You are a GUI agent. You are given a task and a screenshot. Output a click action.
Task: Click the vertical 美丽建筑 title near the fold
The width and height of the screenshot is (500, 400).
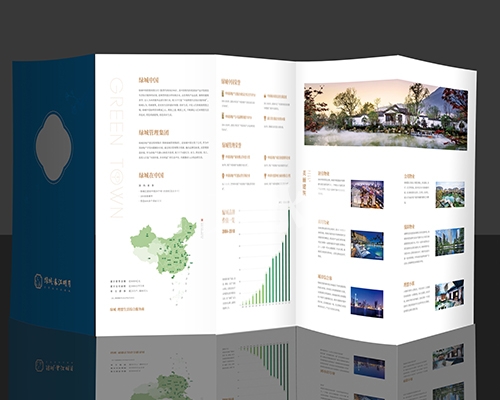304,183
